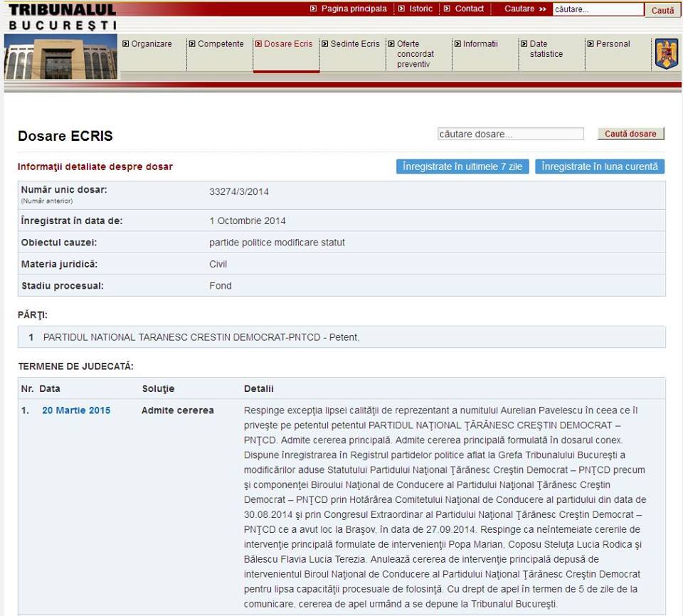
Task: Click the Civil value for Materia juridică
Action: click(218, 264)
